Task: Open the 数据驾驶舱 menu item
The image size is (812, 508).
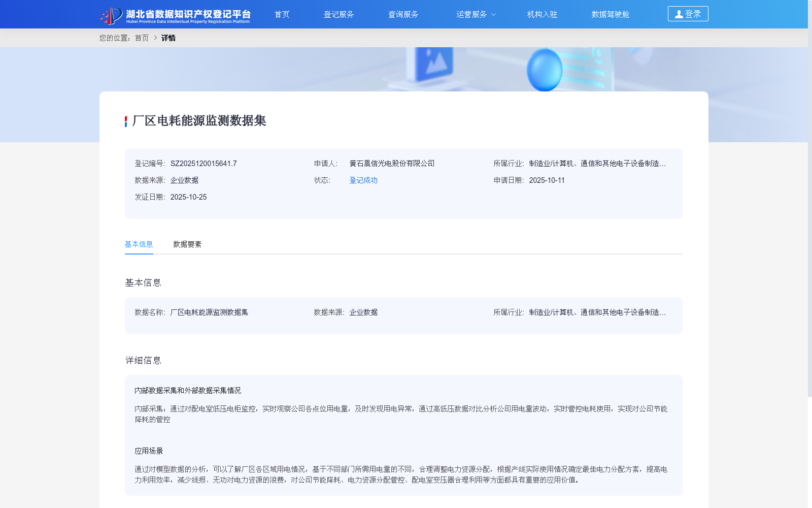Action: [610, 14]
